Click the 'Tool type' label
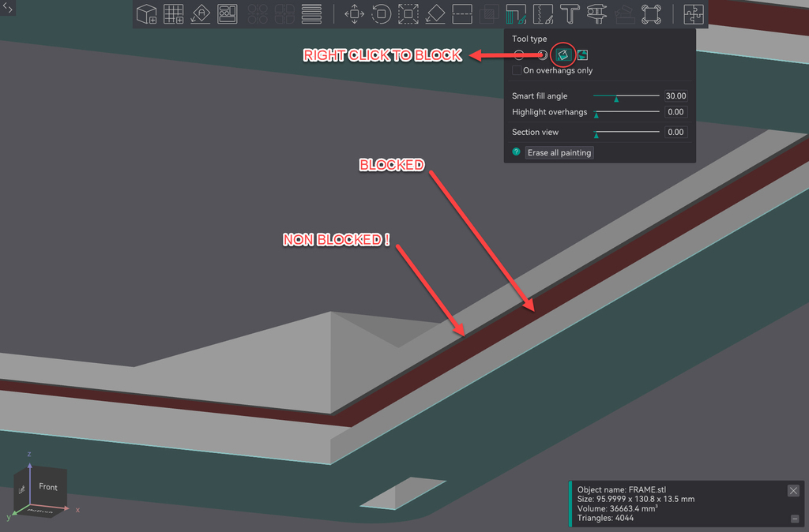The image size is (809, 532). pos(529,39)
